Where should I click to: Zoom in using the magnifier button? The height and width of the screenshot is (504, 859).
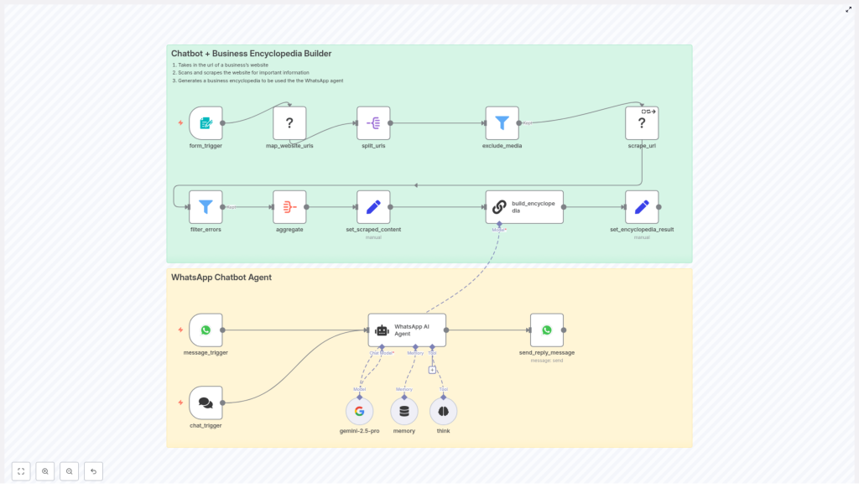coord(44,470)
